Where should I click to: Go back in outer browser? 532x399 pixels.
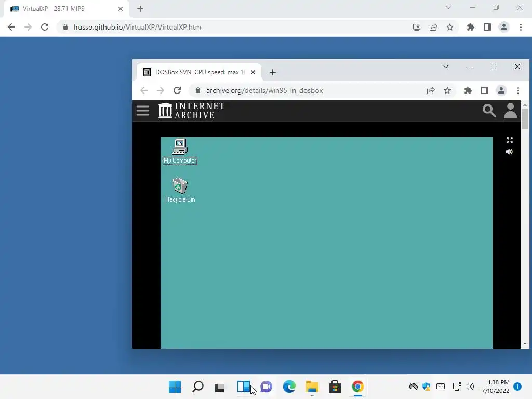[x=11, y=27]
